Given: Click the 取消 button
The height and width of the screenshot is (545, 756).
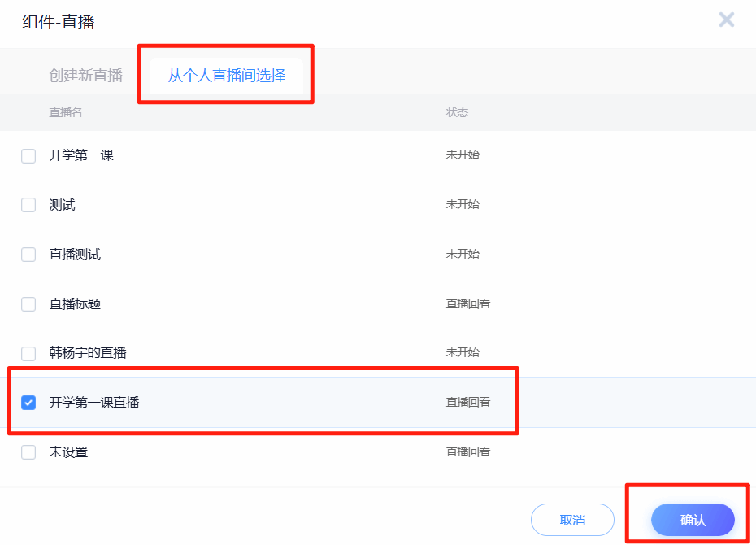Looking at the screenshot, I should pos(572,520).
